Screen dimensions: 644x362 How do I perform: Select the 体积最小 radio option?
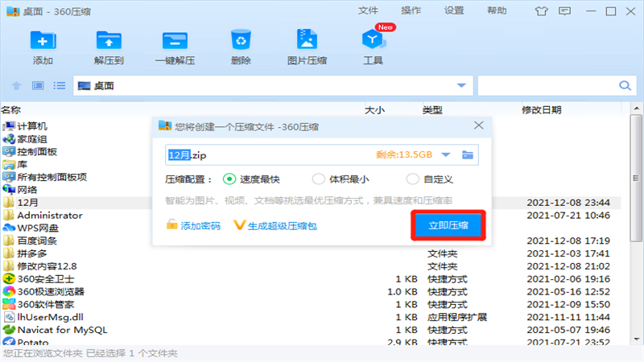coord(318,179)
